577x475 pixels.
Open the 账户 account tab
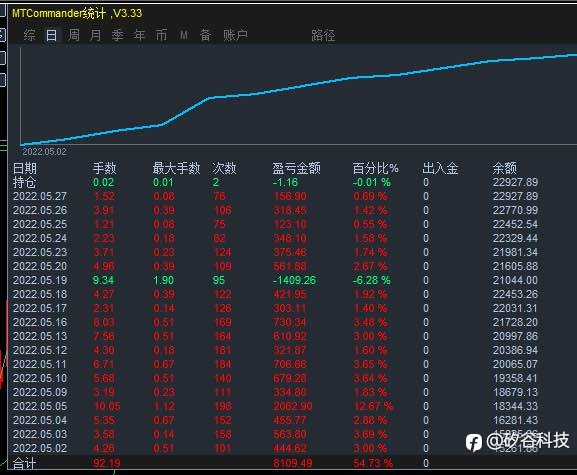coord(235,35)
